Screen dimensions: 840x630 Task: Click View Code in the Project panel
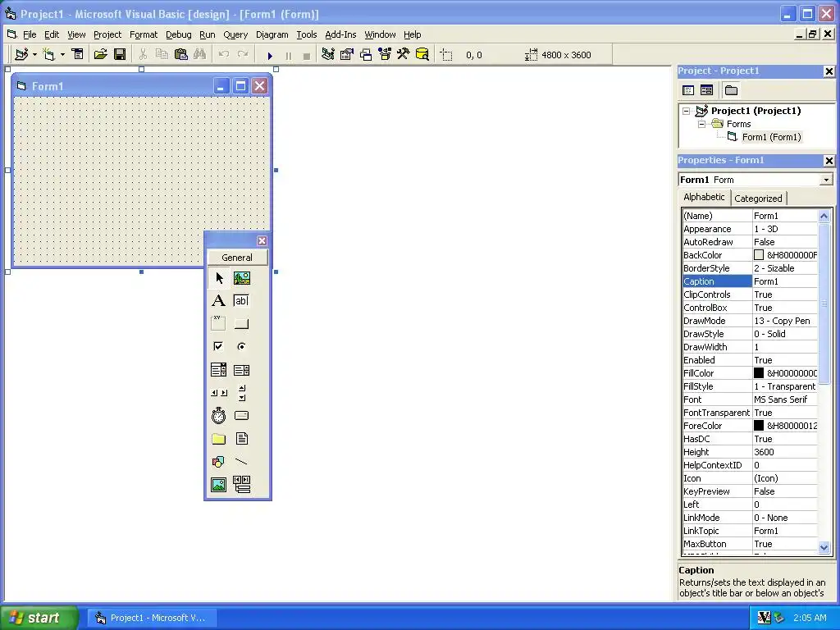pyautogui.click(x=688, y=90)
